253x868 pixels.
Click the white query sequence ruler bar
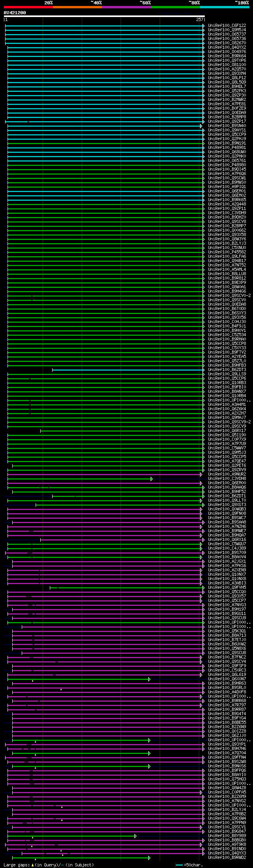104,16
